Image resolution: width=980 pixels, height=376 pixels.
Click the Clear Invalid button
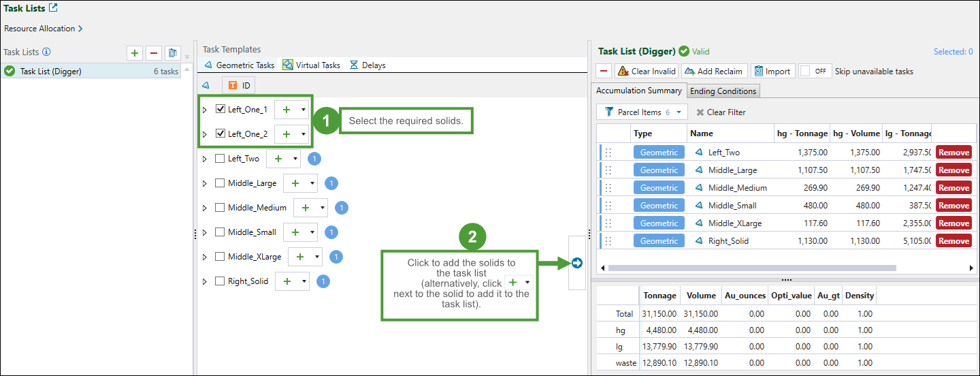646,72
